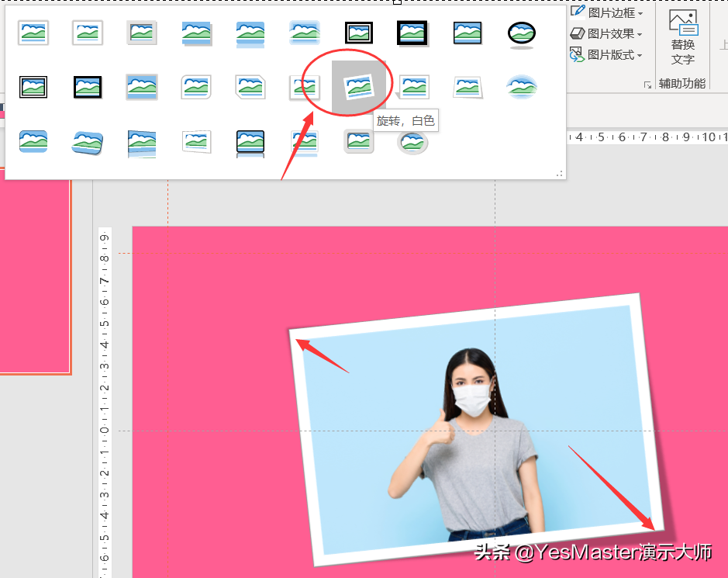The height and width of the screenshot is (578, 728).
Task: Apply Metal Oval picture style
Action: coord(412,142)
